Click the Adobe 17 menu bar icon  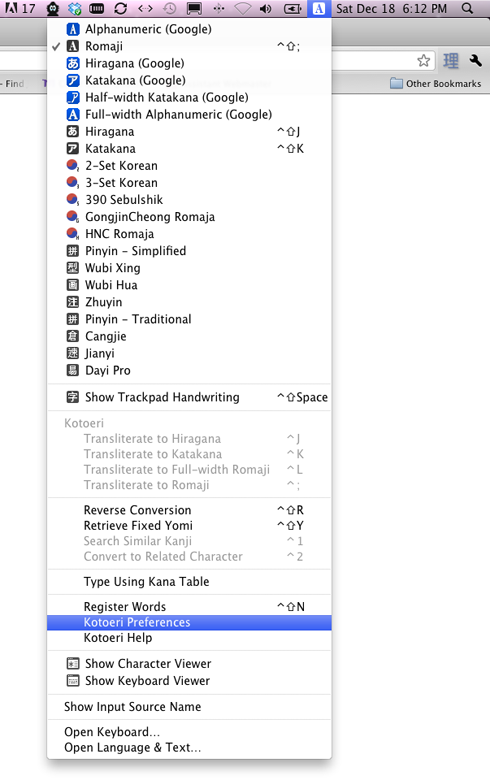pos(20,8)
